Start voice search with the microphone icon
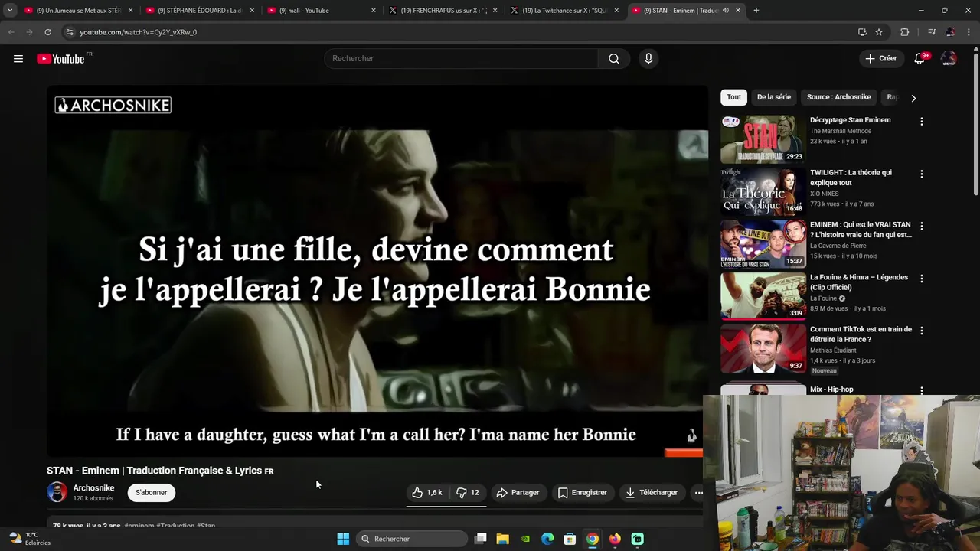The image size is (980, 551). pos(648,59)
